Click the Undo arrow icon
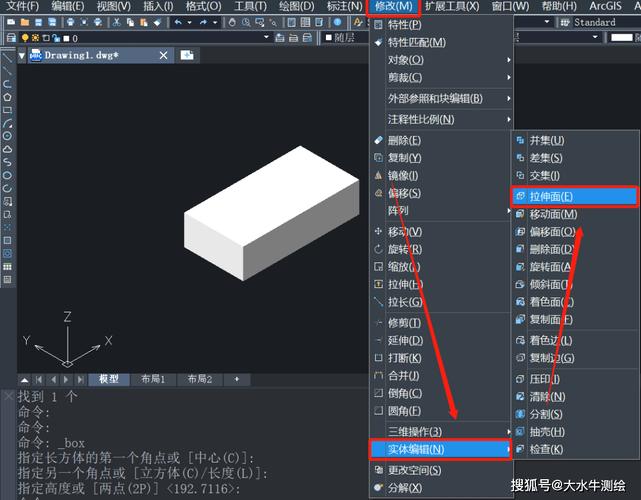This screenshot has width=641, height=500. [178, 22]
